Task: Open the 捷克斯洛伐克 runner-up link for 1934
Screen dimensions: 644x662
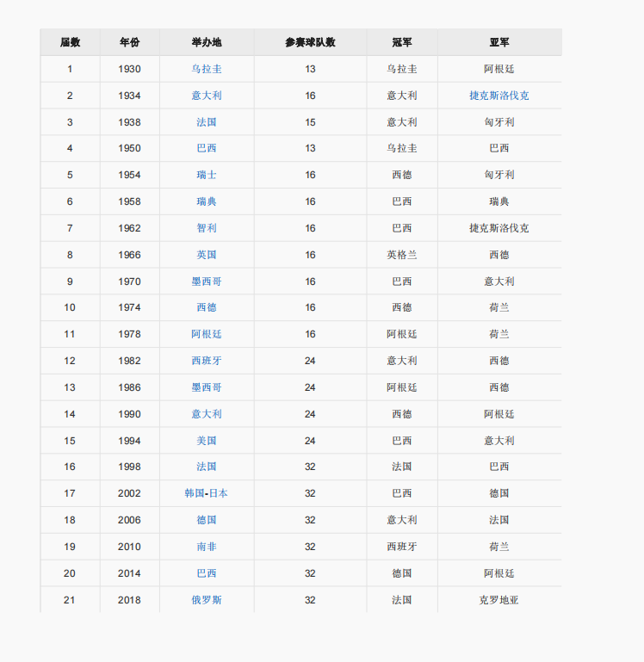Action: click(x=499, y=96)
